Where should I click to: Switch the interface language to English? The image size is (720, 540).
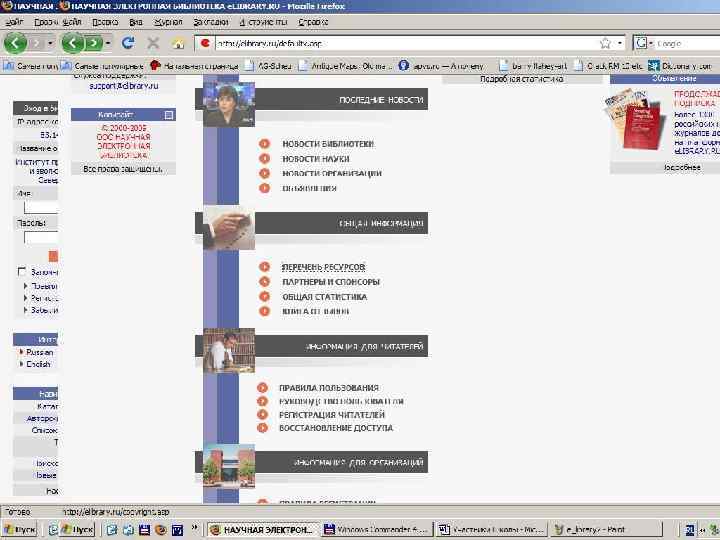[38, 364]
